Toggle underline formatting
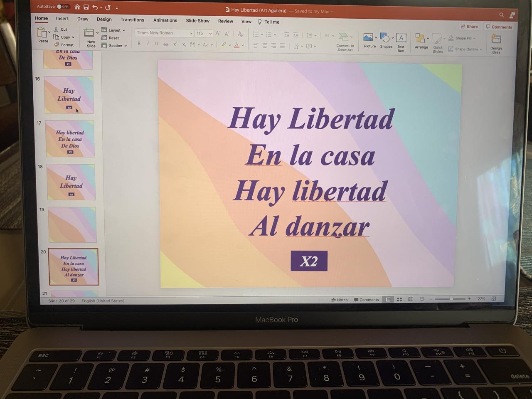532x399 pixels. (157, 44)
